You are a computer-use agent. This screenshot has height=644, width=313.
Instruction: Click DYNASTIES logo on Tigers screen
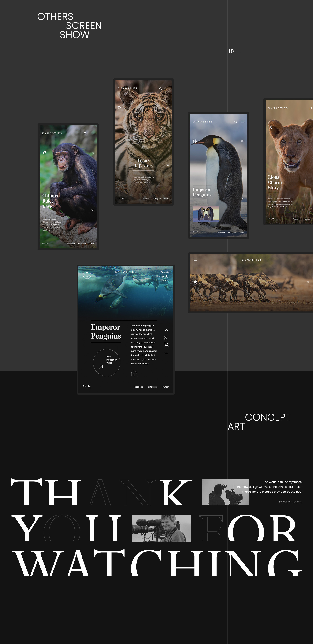127,89
